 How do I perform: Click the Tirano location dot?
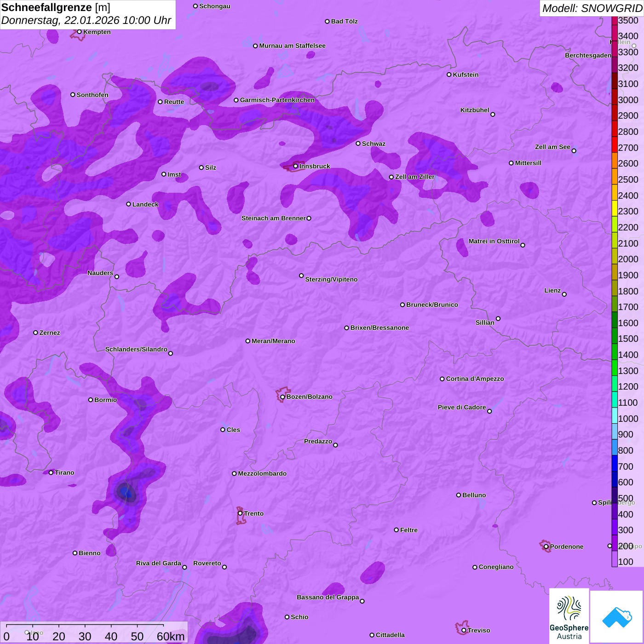point(51,472)
